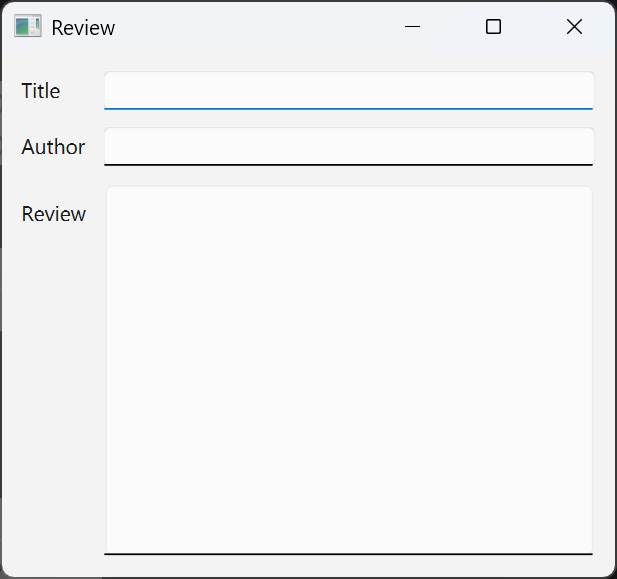617x579 pixels.
Task: Close the Review window
Action: 574,27
